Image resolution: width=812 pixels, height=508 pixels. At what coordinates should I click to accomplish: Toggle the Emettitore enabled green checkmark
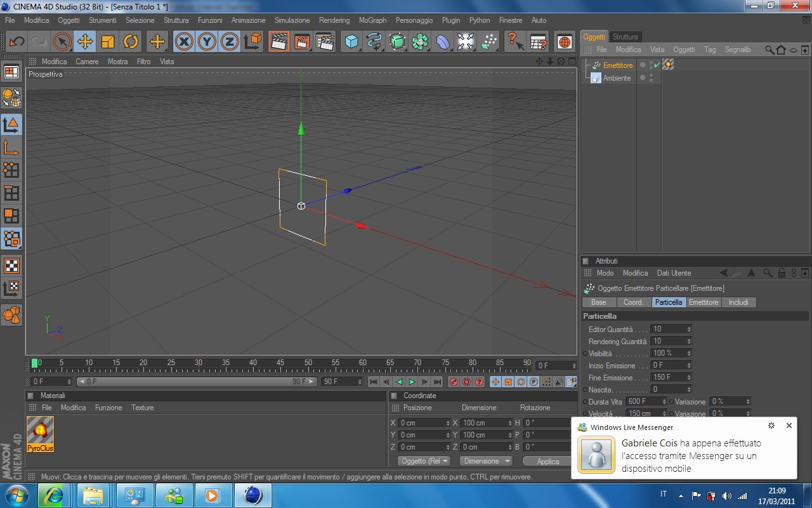(x=657, y=65)
